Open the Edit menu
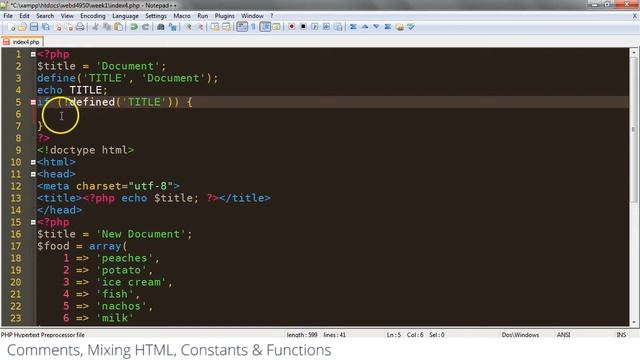This screenshot has height=360, width=640. (24, 16)
